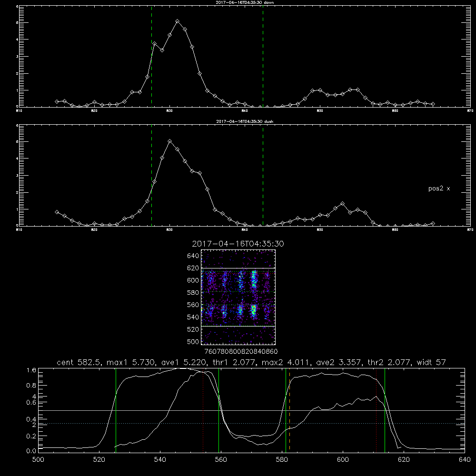Click '0.6' on the bottom plot y-axis
Image resolution: width=476 pixels, height=476 pixels.
pos(31,403)
